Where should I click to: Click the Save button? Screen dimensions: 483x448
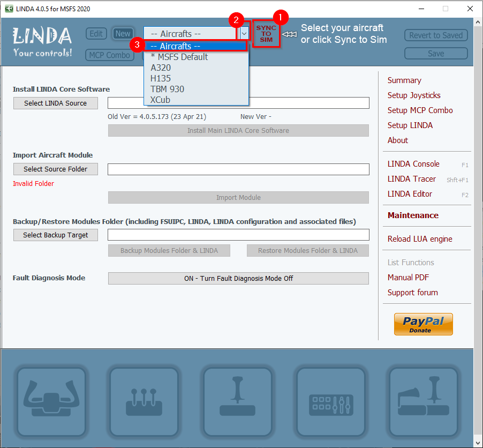pos(436,54)
